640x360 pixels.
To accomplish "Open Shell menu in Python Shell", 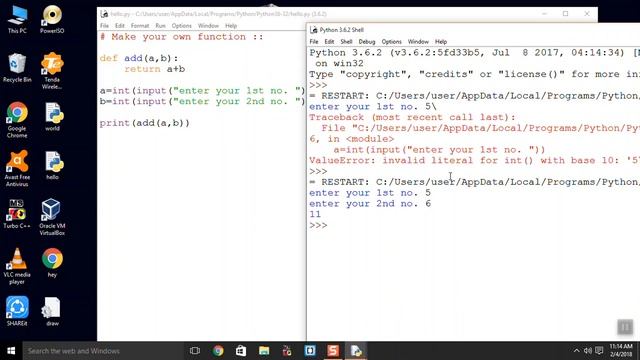I will tap(346, 42).
